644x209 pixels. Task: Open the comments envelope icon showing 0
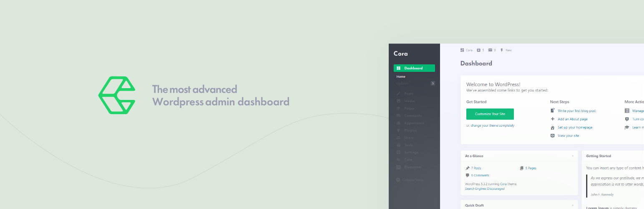(491, 50)
